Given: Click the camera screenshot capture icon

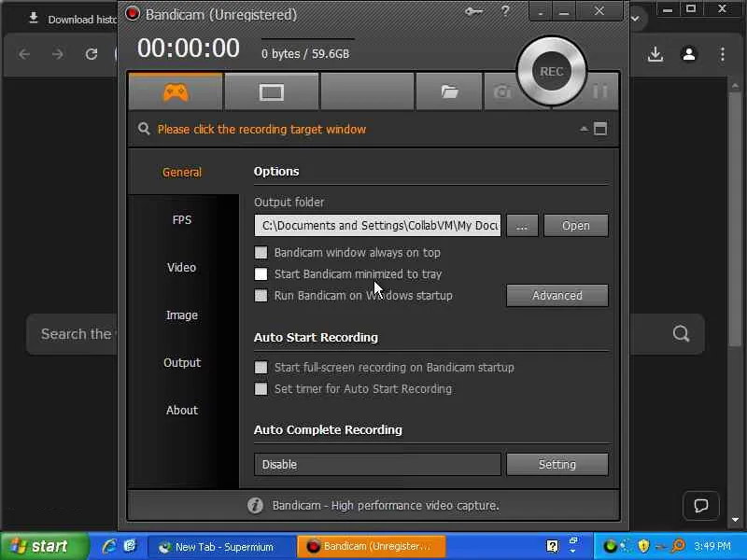Looking at the screenshot, I should 501,91.
